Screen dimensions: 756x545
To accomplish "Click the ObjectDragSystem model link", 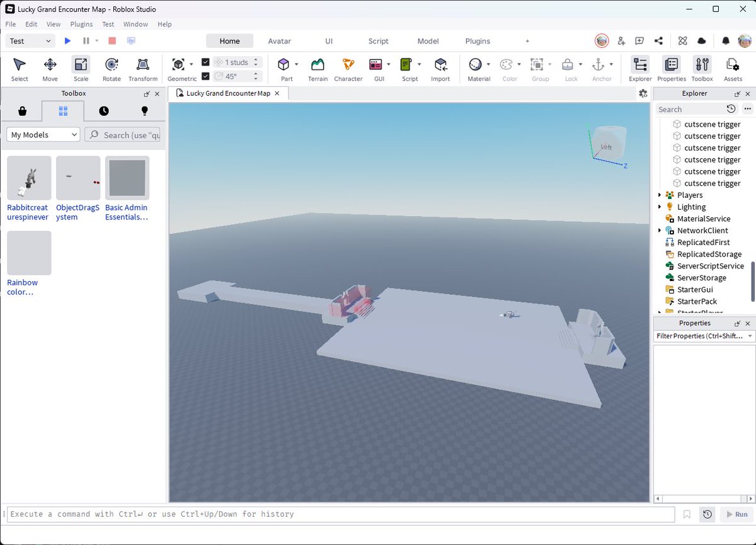I will [77, 212].
